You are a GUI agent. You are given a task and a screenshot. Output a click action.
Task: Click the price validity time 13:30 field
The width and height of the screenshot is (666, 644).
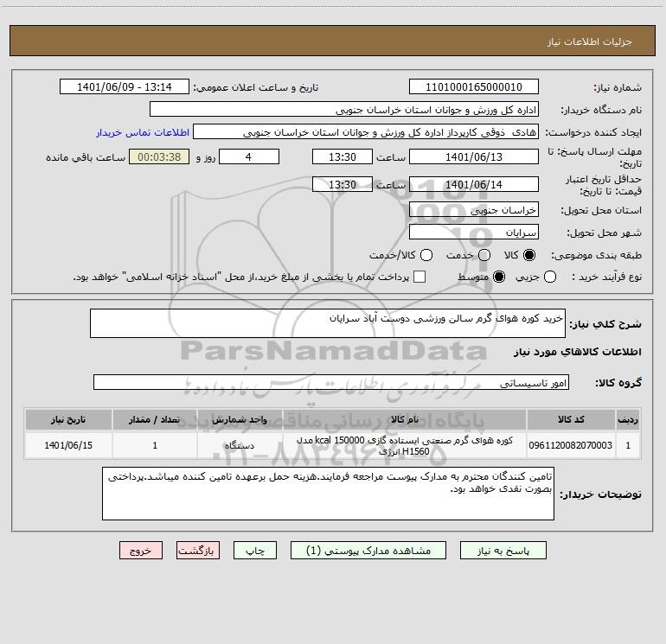(x=343, y=184)
